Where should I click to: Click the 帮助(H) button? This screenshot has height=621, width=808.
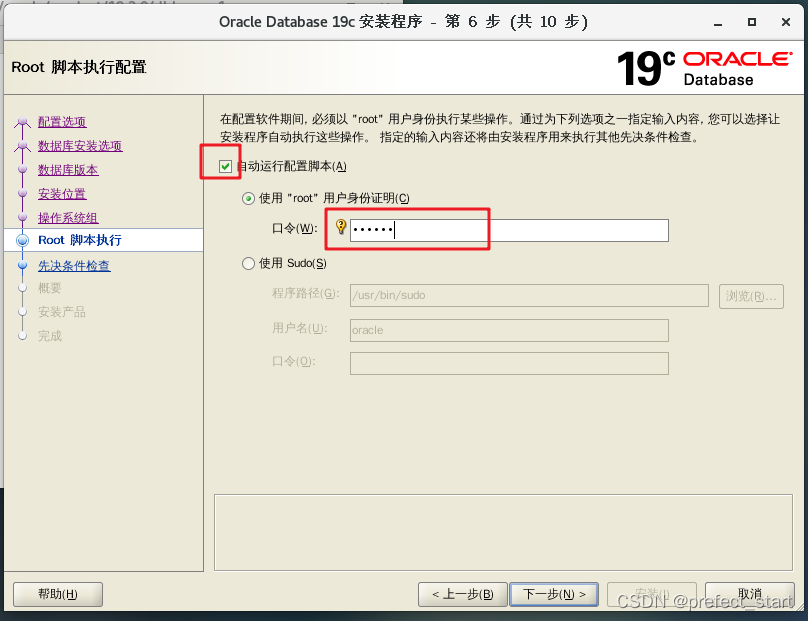tap(58, 594)
